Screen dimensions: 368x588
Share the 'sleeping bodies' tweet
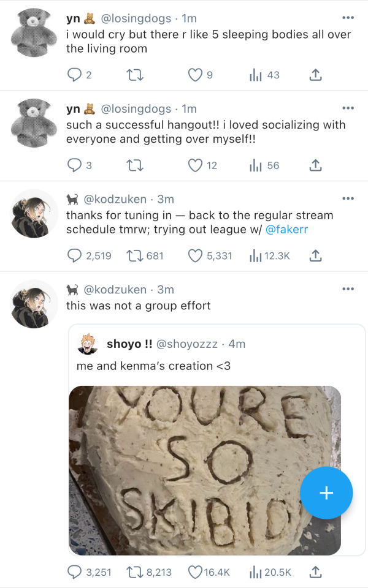pyautogui.click(x=315, y=75)
